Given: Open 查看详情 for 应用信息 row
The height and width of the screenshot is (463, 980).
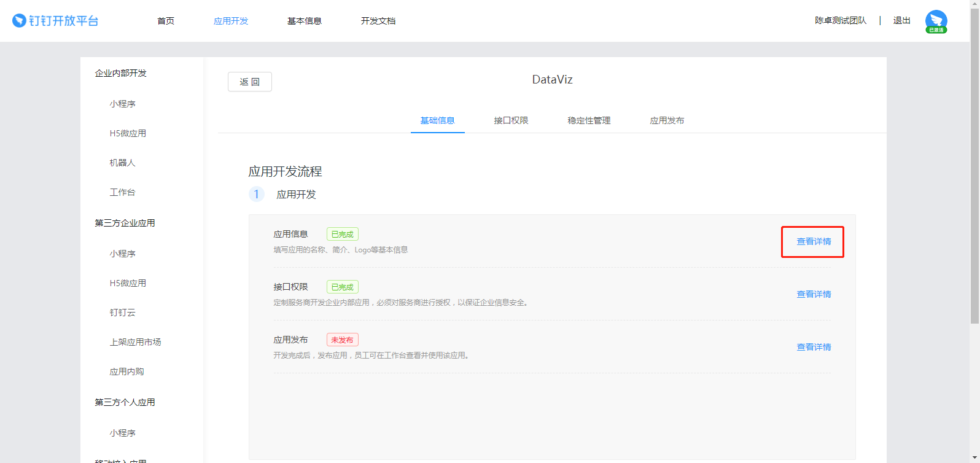Looking at the screenshot, I should point(814,241).
